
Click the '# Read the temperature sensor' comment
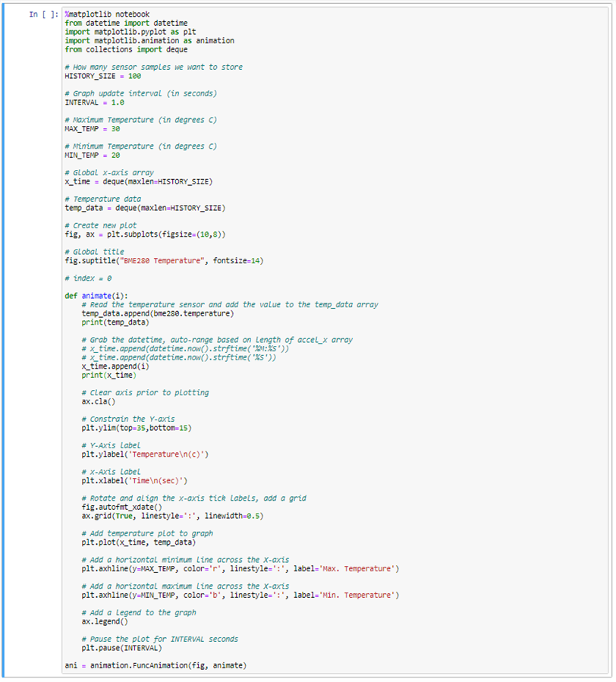[x=230, y=304]
